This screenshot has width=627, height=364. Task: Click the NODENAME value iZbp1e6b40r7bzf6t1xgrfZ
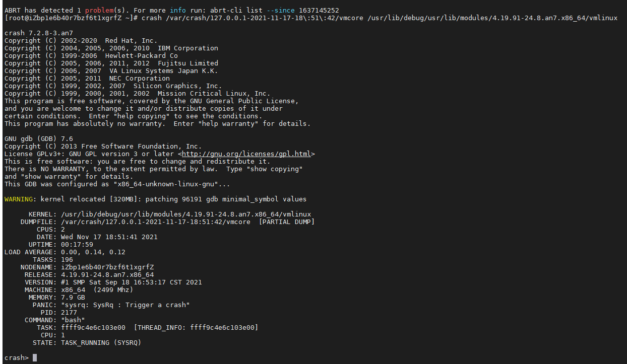[x=107, y=267]
